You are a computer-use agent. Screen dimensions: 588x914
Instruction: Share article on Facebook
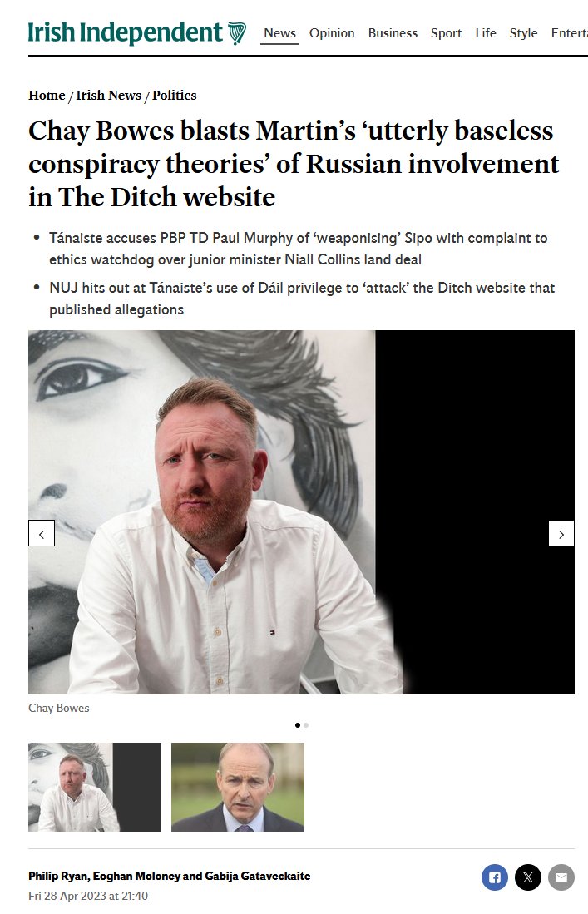tap(494, 877)
